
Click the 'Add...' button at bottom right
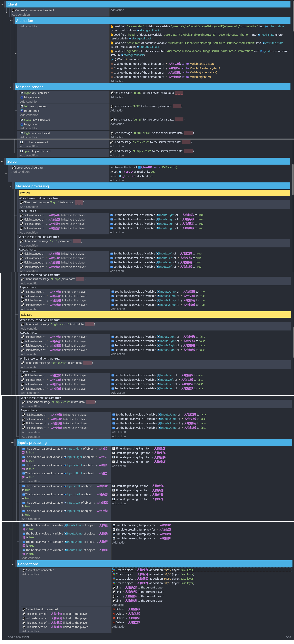289,637
